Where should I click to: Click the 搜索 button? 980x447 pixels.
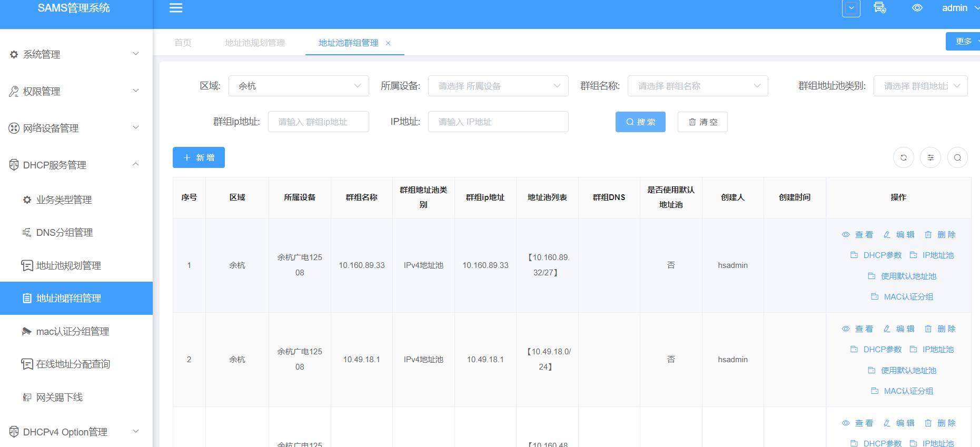click(x=640, y=122)
